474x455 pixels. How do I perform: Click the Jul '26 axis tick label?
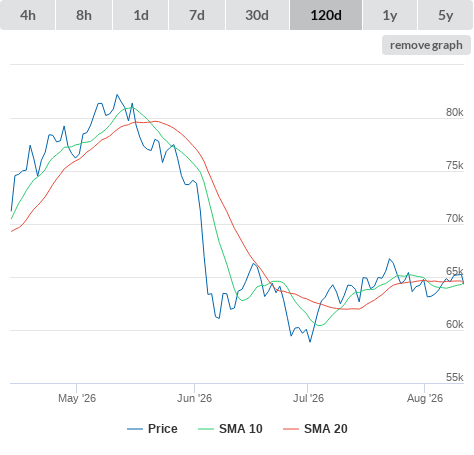[x=308, y=398]
